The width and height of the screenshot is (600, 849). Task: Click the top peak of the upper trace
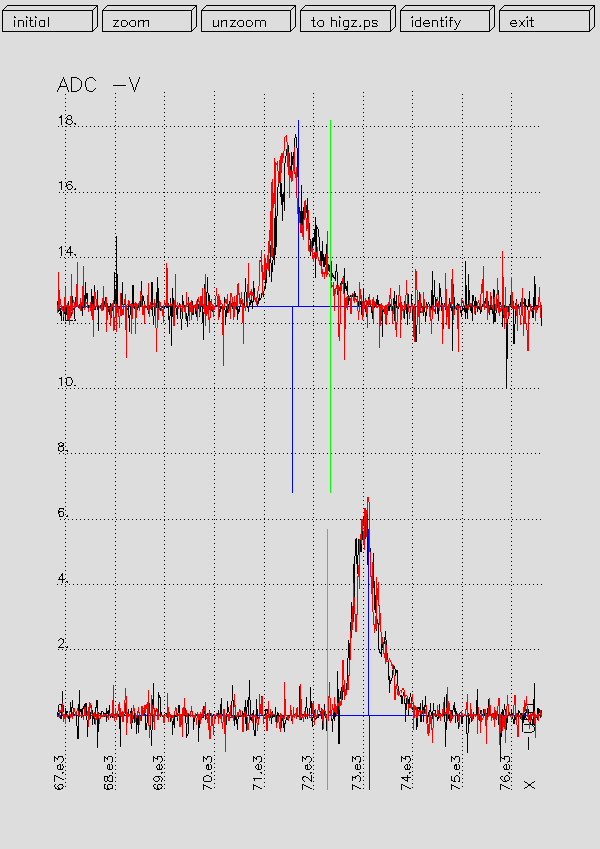pos(286,141)
